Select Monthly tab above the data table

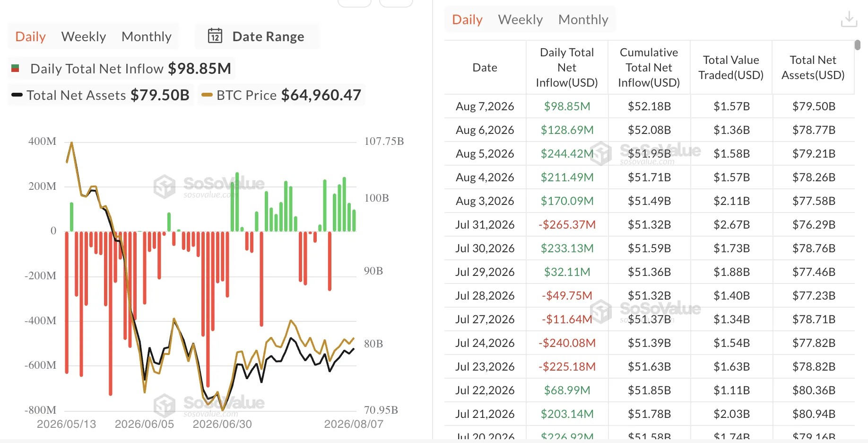pos(583,19)
